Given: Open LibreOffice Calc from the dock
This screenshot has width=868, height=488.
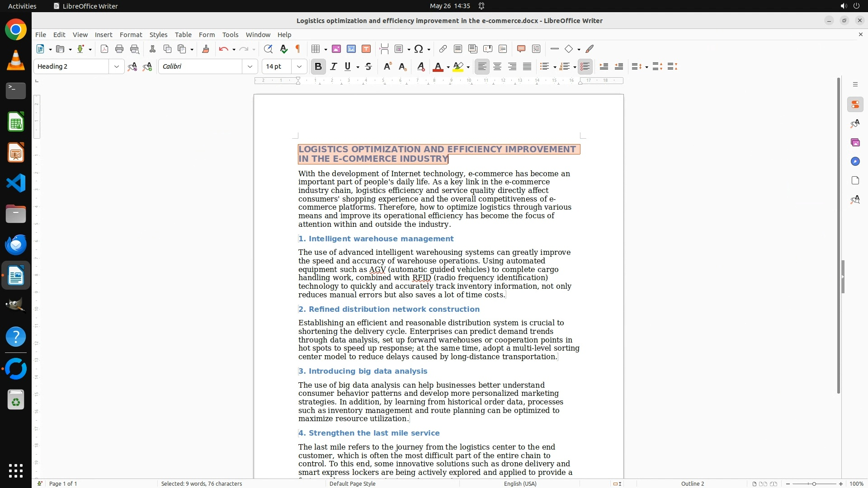Looking at the screenshot, I should (x=16, y=122).
